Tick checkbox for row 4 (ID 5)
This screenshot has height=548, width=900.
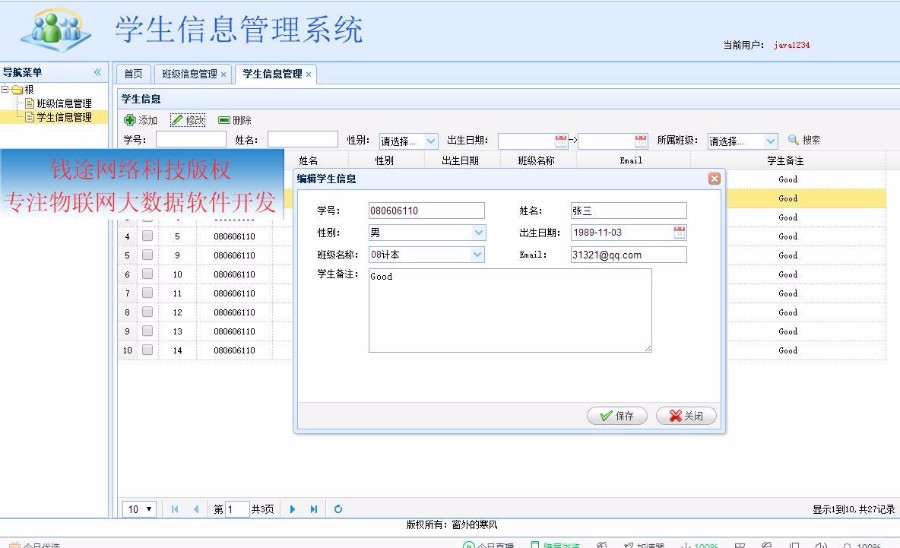(x=148, y=236)
